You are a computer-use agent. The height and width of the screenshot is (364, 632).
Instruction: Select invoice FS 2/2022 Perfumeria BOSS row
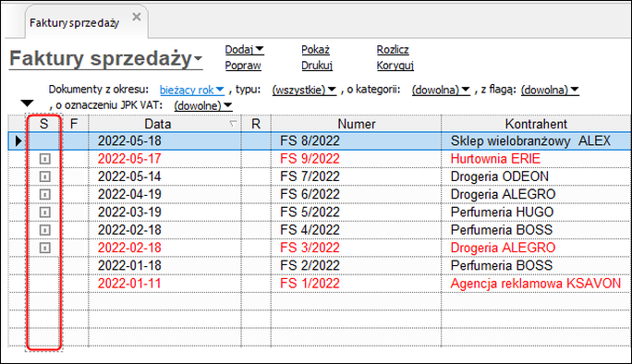(320, 265)
